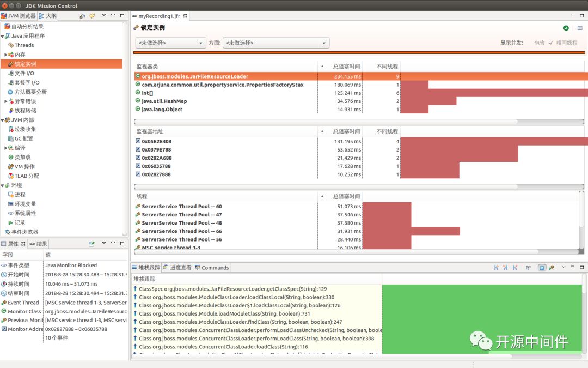Switch to 大纲 tab
588x368 pixels.
coord(47,16)
